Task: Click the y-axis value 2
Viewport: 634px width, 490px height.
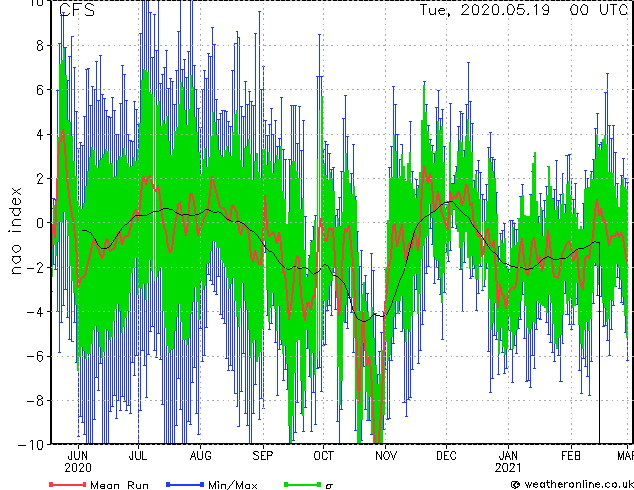Action: [x=40, y=179]
